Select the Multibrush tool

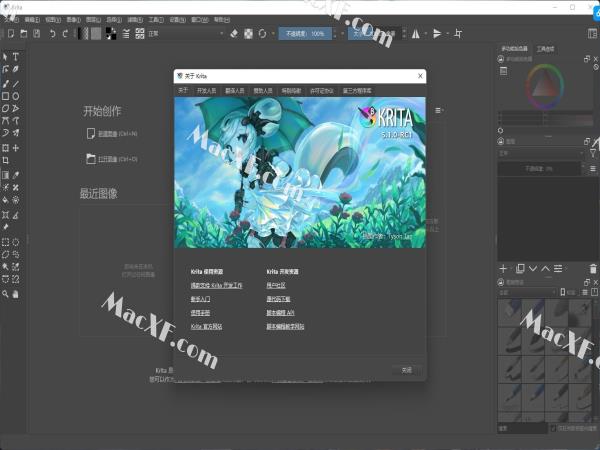click(16, 133)
